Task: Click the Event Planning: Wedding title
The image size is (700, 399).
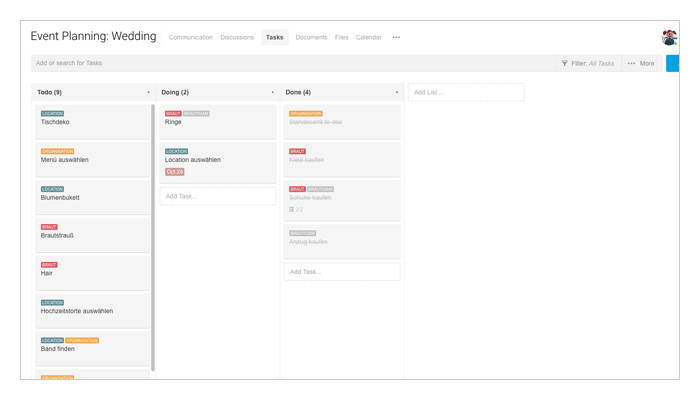Action: click(93, 36)
